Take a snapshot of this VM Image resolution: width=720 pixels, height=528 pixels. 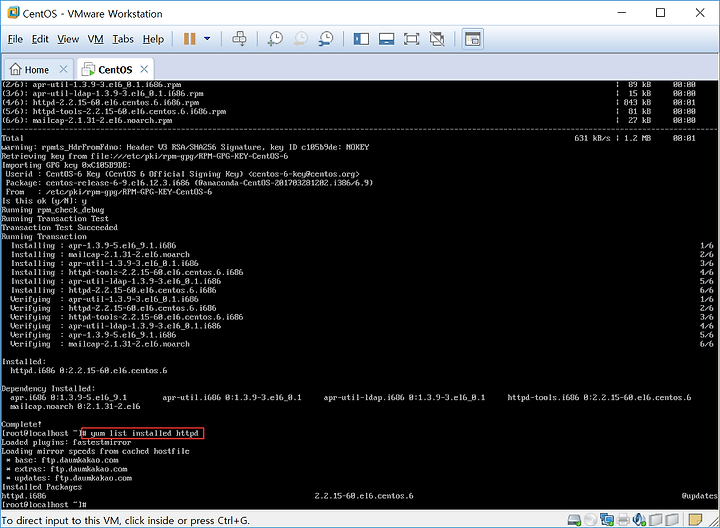pos(275,39)
